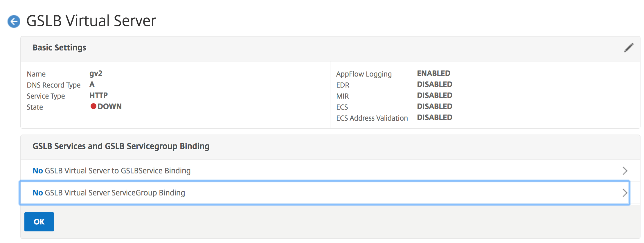The image size is (644, 243).
Task: Click the DNS Record Type label
Action: [x=53, y=85]
